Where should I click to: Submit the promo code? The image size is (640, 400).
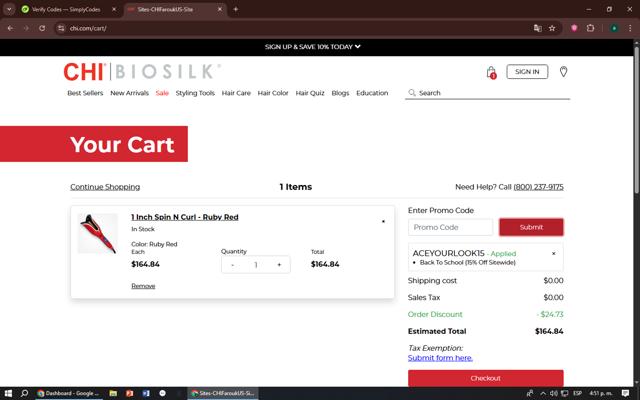531,227
